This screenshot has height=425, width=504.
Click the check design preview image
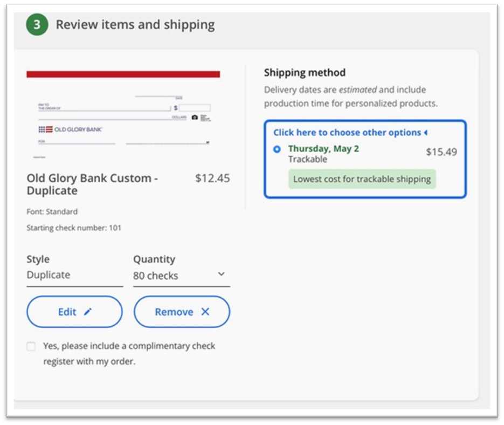point(124,113)
